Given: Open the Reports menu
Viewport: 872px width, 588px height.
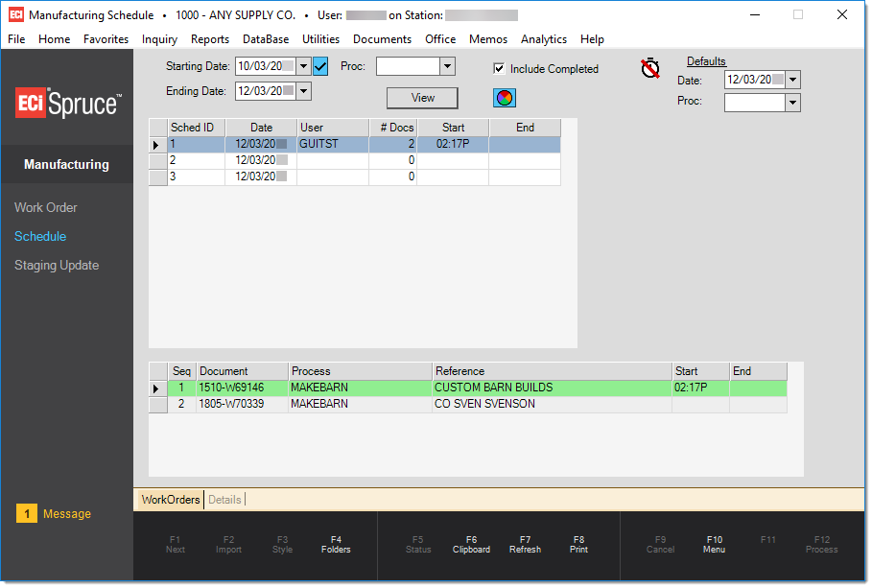Looking at the screenshot, I should pyautogui.click(x=210, y=39).
